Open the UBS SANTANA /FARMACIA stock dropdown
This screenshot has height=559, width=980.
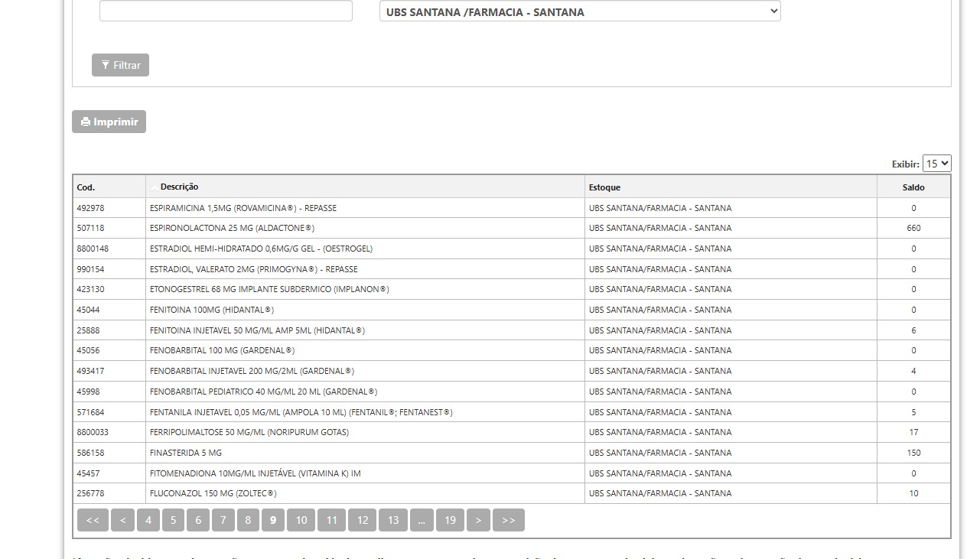click(x=579, y=11)
